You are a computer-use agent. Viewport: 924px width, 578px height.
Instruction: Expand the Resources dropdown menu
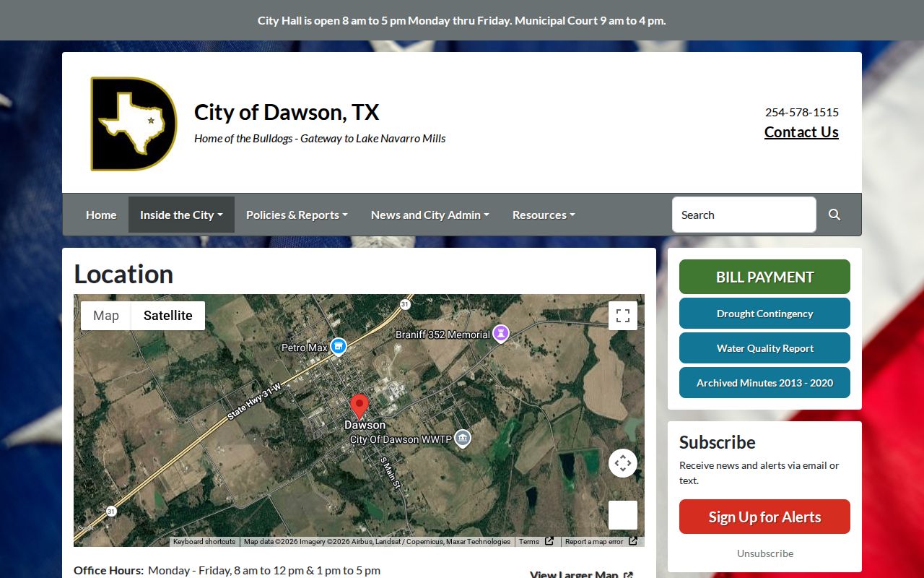pyautogui.click(x=544, y=215)
